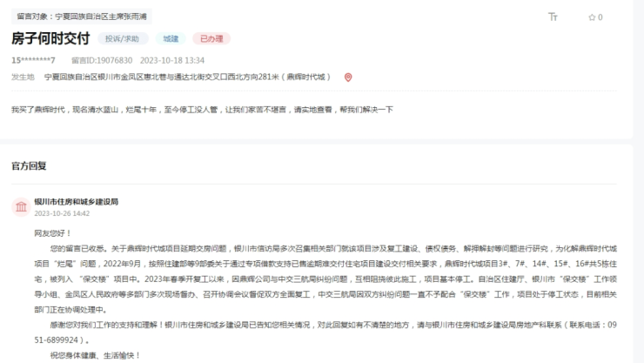Viewport: 644px width, 363px height.
Task: Select the 投诉/求助 category tag
Action: [x=122, y=39]
